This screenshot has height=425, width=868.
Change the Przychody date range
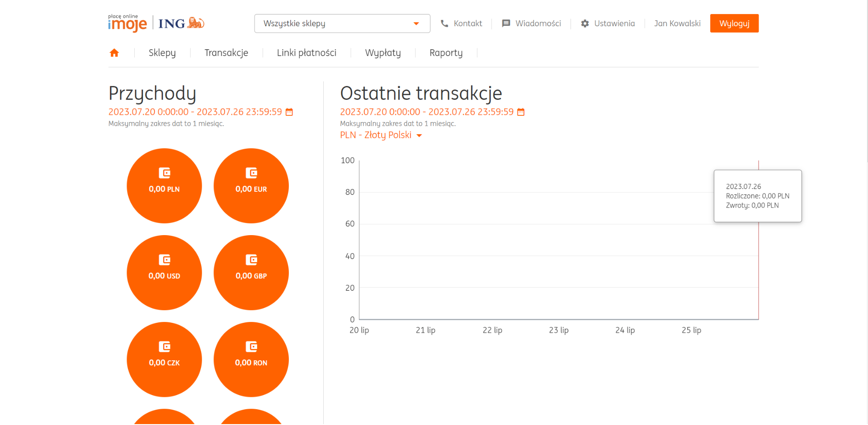point(195,112)
